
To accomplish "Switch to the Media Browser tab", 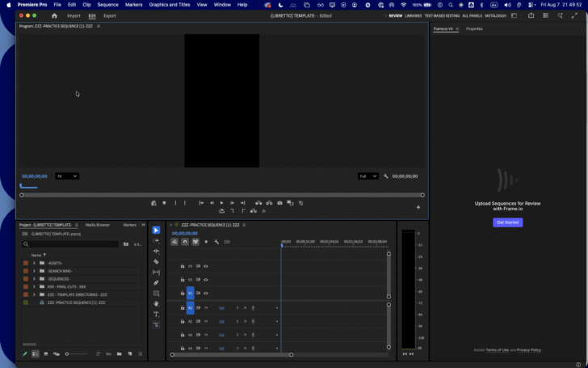I will pyautogui.click(x=98, y=225).
